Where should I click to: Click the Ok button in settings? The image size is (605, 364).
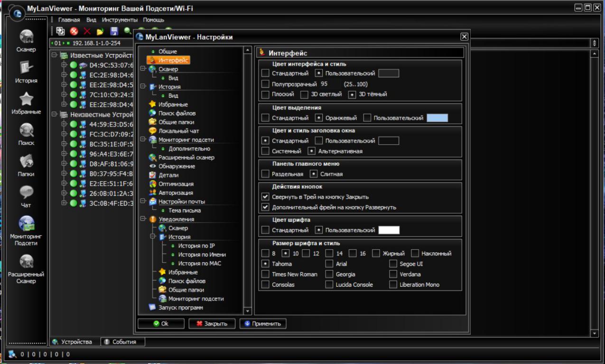(x=161, y=324)
